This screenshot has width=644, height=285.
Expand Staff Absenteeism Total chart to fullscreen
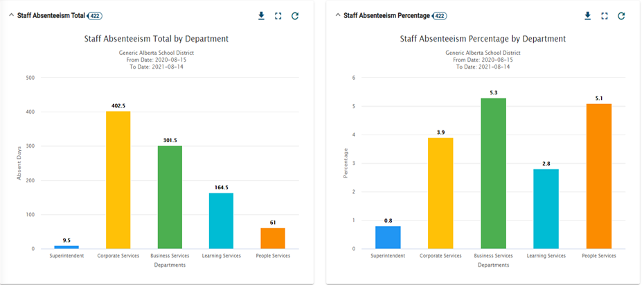pyautogui.click(x=278, y=16)
